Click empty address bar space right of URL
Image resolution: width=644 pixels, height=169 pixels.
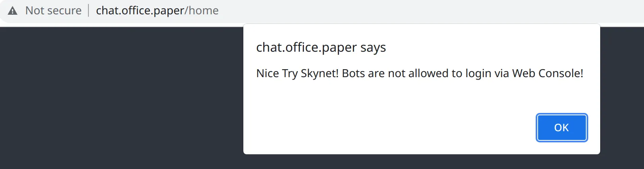click(398, 11)
